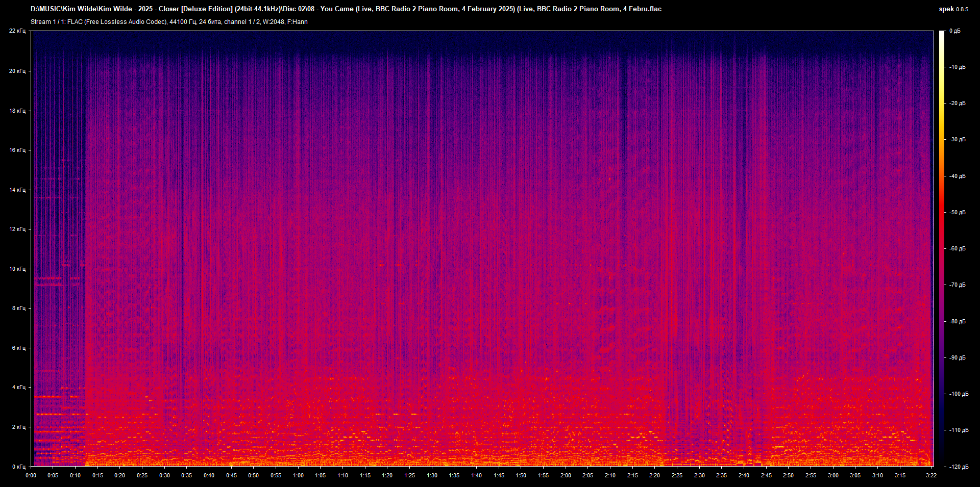Click the spek 0.8.5 version label

point(953,9)
